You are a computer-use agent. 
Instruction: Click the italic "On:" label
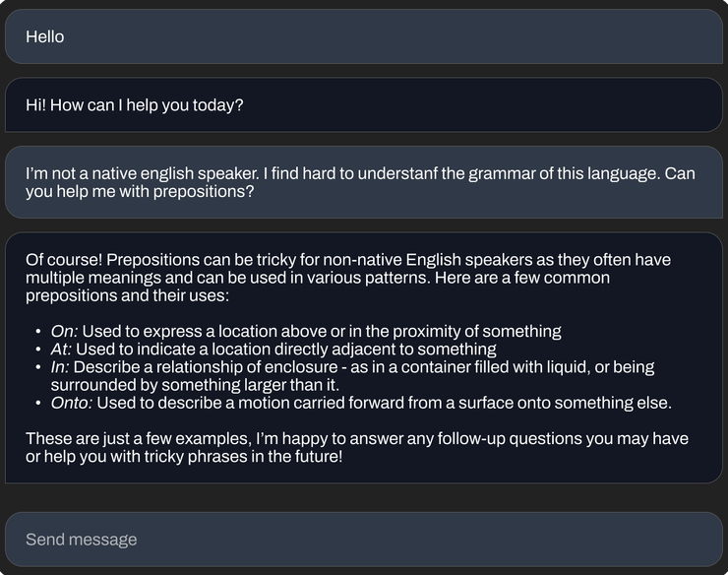[64, 332]
